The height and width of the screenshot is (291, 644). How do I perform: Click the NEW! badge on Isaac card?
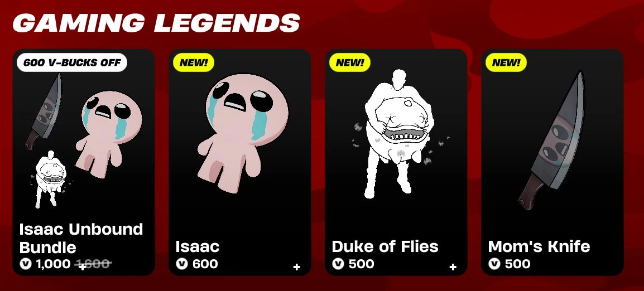click(194, 63)
